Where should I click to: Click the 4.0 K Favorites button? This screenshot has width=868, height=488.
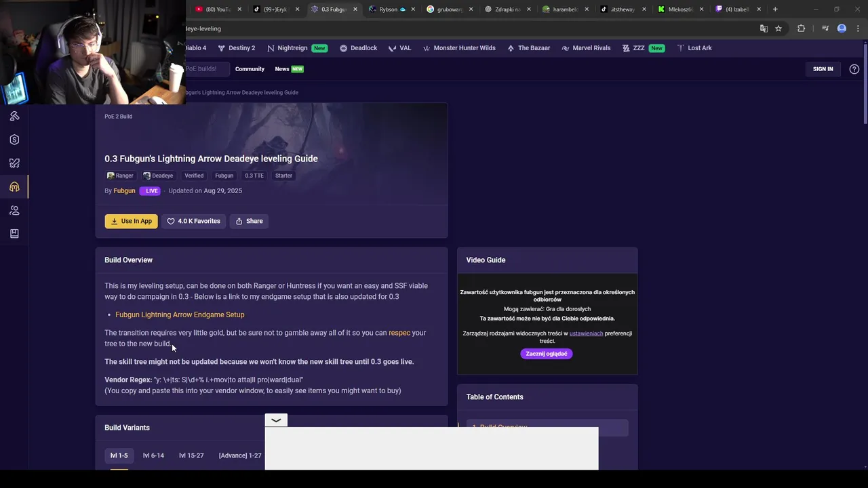[x=193, y=221]
